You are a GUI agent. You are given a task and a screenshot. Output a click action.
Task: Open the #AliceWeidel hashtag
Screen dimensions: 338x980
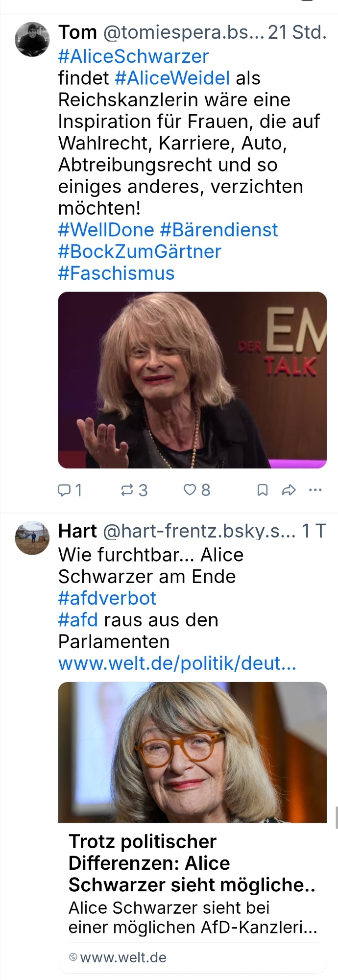(x=172, y=78)
